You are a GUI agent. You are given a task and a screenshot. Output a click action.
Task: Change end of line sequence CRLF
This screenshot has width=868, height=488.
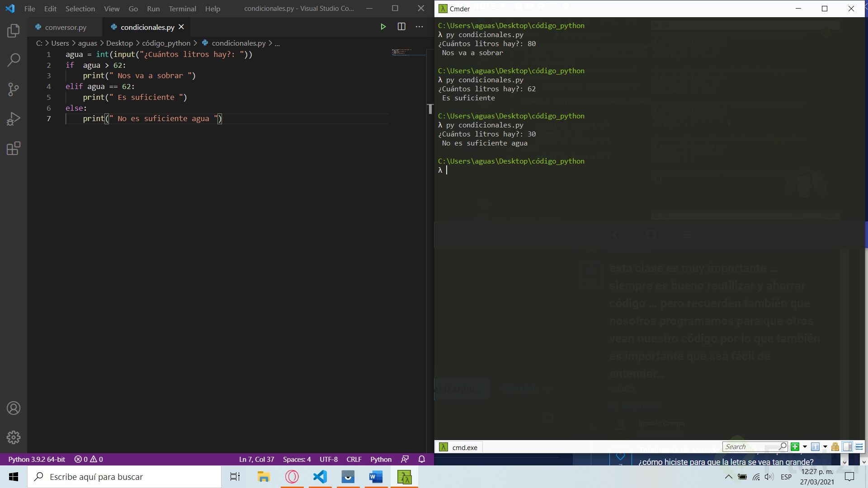click(354, 459)
